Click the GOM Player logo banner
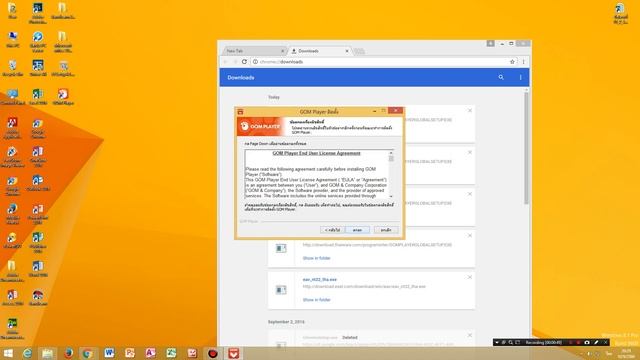Viewport: 640px width, 360px height. coord(260,127)
